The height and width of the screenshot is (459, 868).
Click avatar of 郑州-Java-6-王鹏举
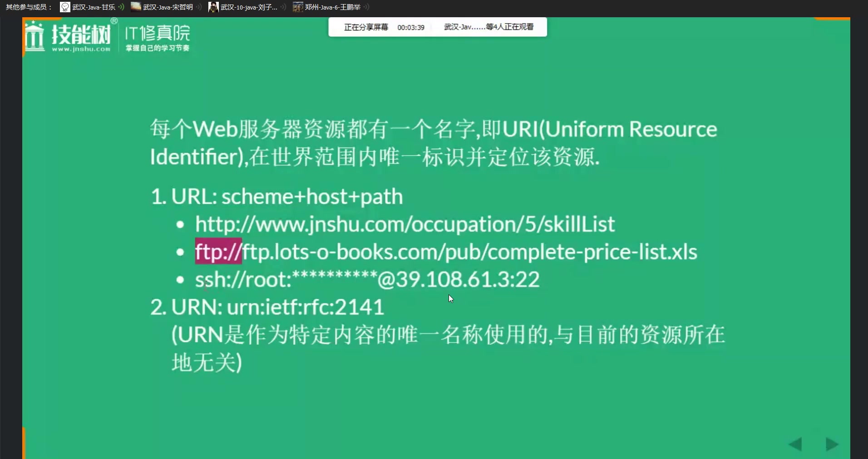pos(298,7)
